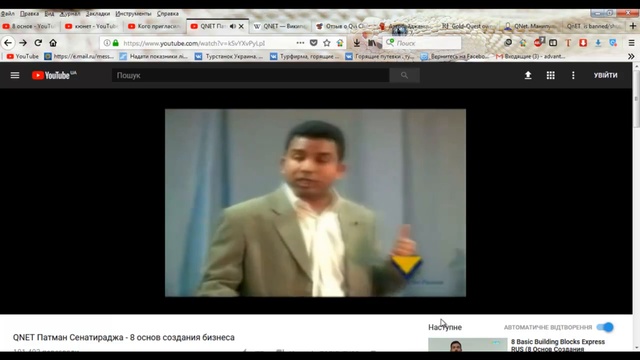
Task: Switch to the 'кюнет - YouTube' tab
Action: tap(93, 26)
